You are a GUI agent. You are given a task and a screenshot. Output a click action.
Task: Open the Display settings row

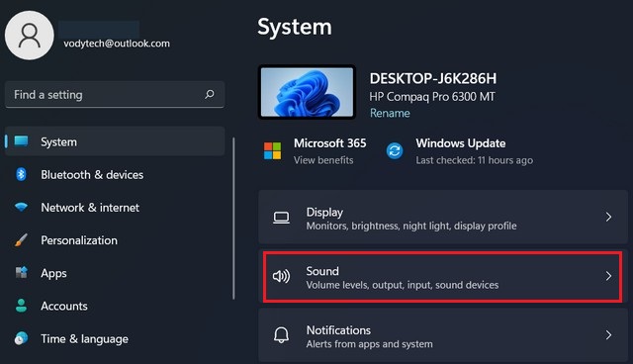(443, 217)
